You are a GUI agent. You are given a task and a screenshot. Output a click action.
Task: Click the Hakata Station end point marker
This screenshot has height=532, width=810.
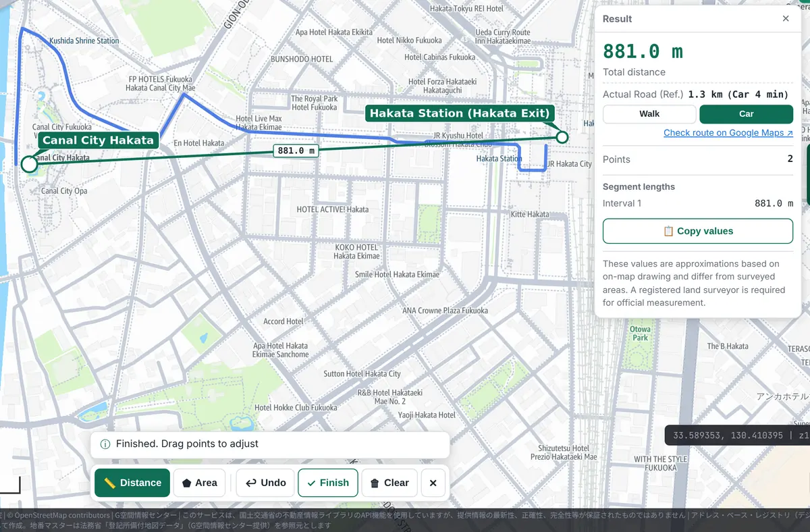click(562, 137)
